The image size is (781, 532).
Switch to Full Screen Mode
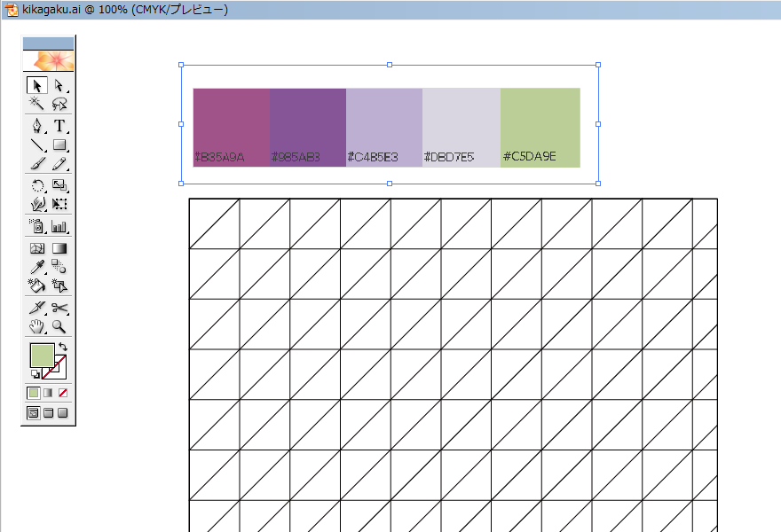[63, 412]
